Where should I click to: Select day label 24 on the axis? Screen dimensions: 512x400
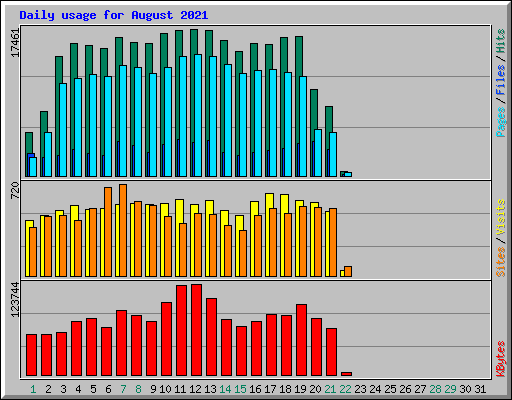coord(375,389)
